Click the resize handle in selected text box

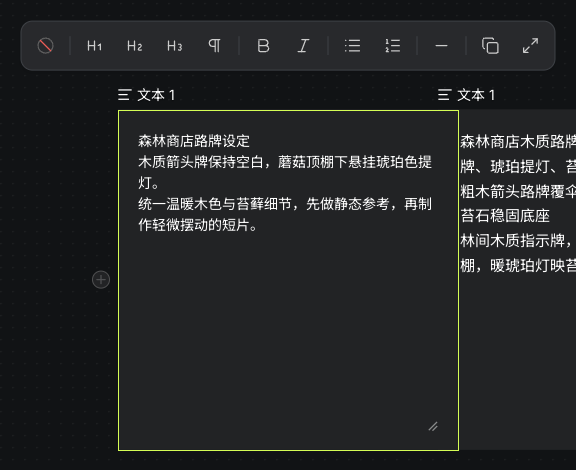(x=433, y=426)
